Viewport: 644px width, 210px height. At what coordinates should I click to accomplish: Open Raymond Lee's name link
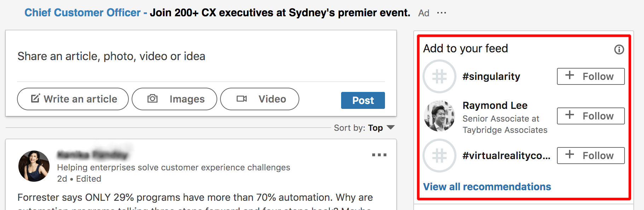[x=495, y=105]
